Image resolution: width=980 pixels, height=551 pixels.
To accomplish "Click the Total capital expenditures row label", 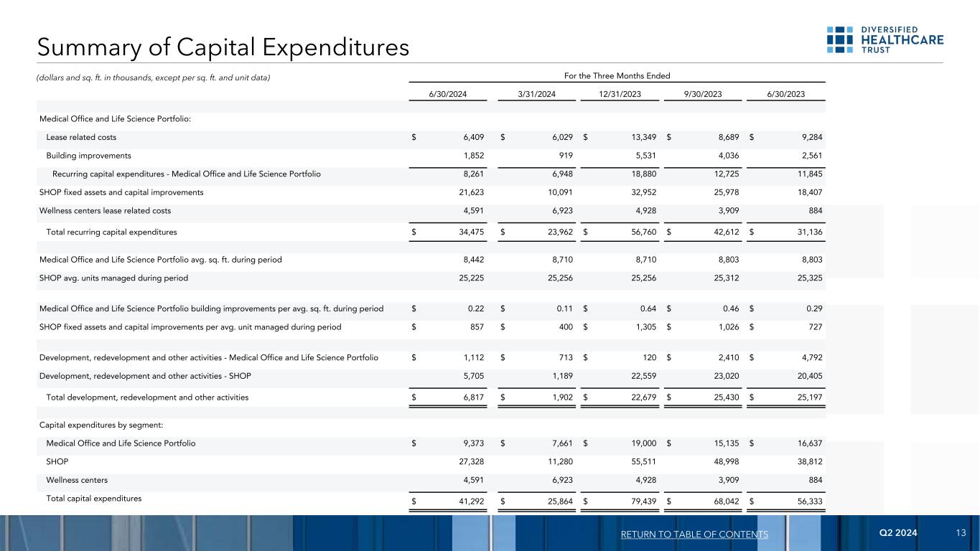I will point(93,498).
